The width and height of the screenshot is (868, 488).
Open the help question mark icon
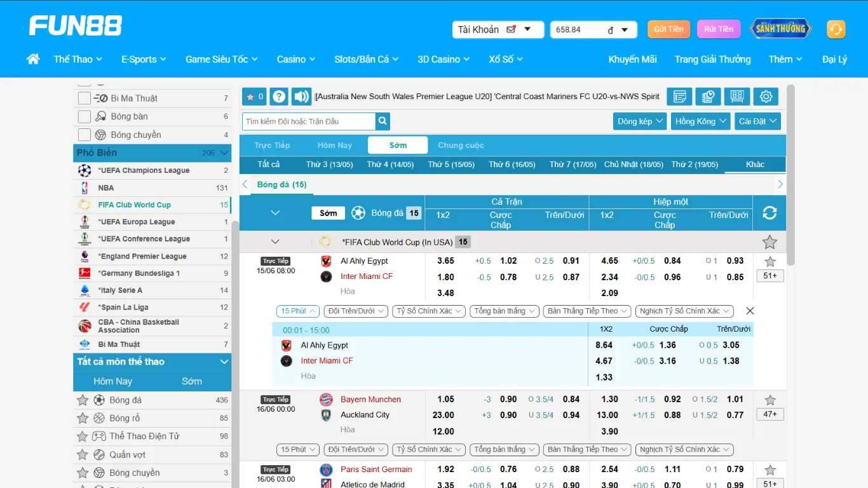(279, 97)
